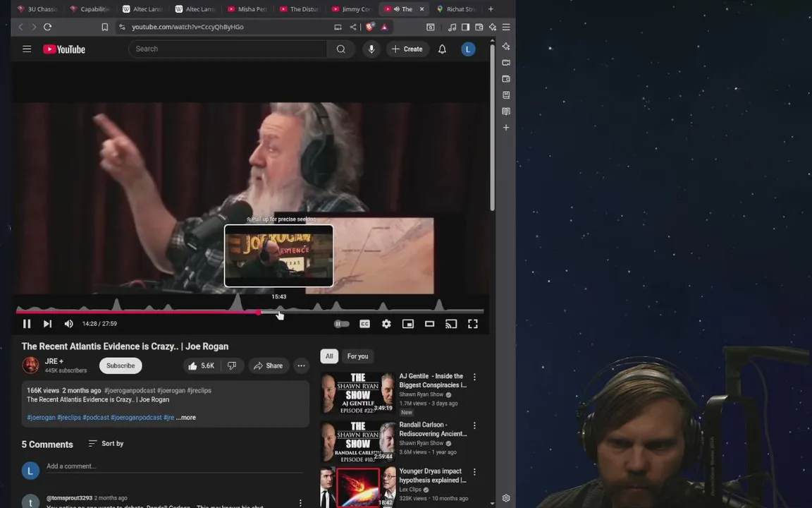
Task: Skip to next video in player
Action: (x=47, y=324)
